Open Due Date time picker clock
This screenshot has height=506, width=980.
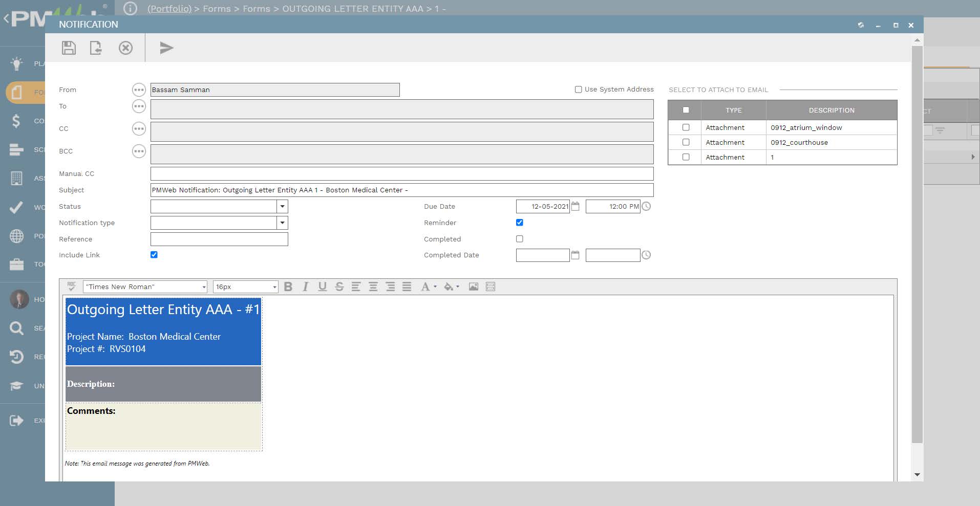(x=646, y=206)
